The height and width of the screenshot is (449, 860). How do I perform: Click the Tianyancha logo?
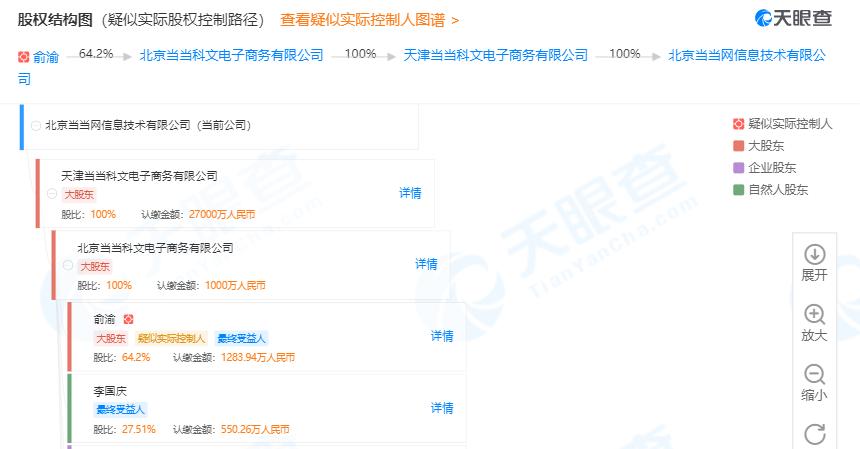coord(794,18)
